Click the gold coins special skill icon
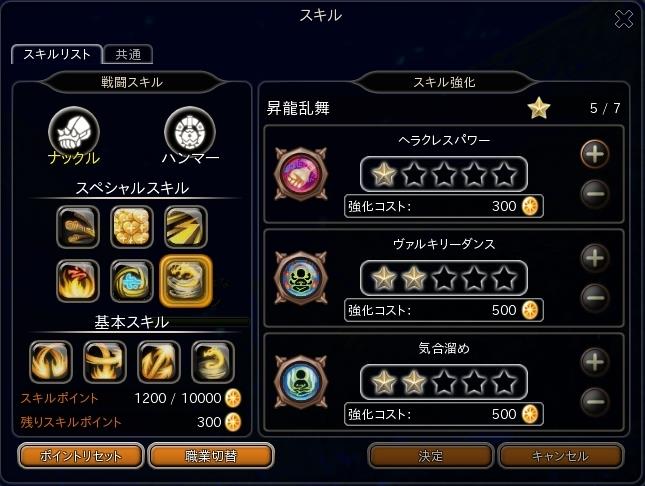The width and height of the screenshot is (645, 486). [x=132, y=227]
